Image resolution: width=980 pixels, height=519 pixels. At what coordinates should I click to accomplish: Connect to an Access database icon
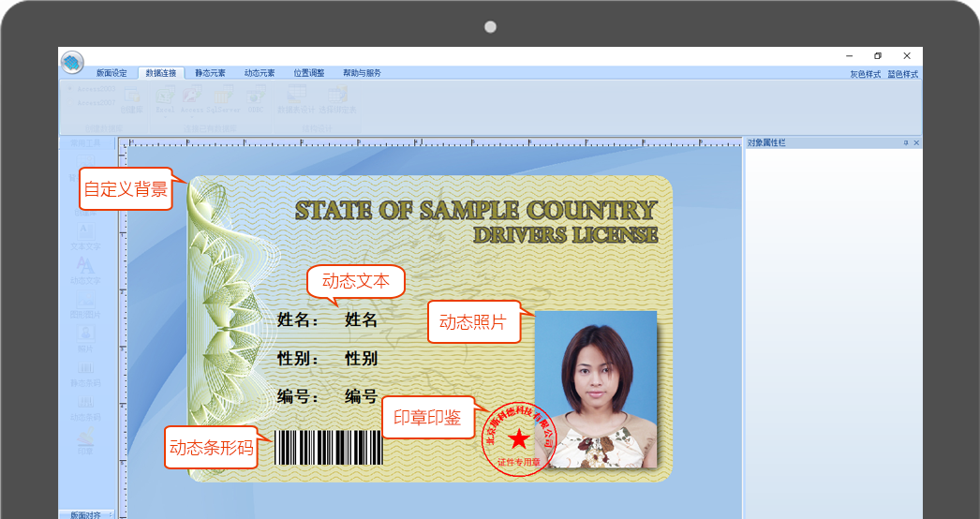click(x=191, y=100)
